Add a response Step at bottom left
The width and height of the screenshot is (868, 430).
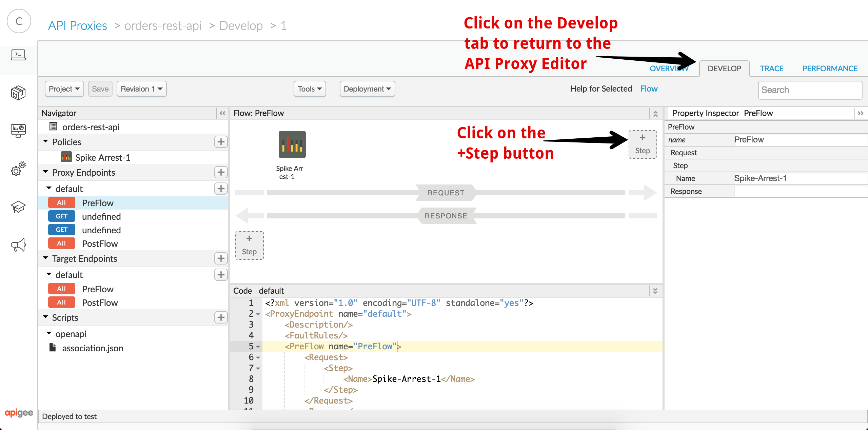coord(250,246)
